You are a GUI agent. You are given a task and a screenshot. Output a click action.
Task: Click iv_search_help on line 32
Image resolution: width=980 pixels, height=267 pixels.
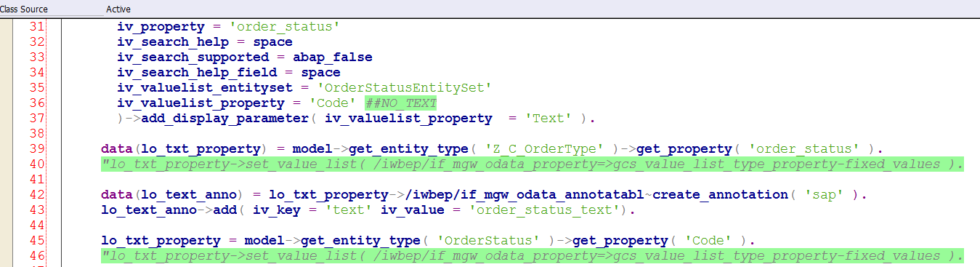click(173, 42)
